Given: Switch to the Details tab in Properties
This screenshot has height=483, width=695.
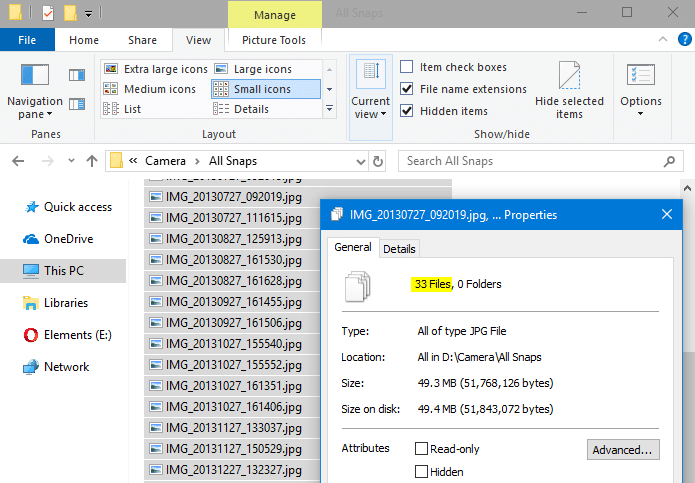Looking at the screenshot, I should pos(399,249).
